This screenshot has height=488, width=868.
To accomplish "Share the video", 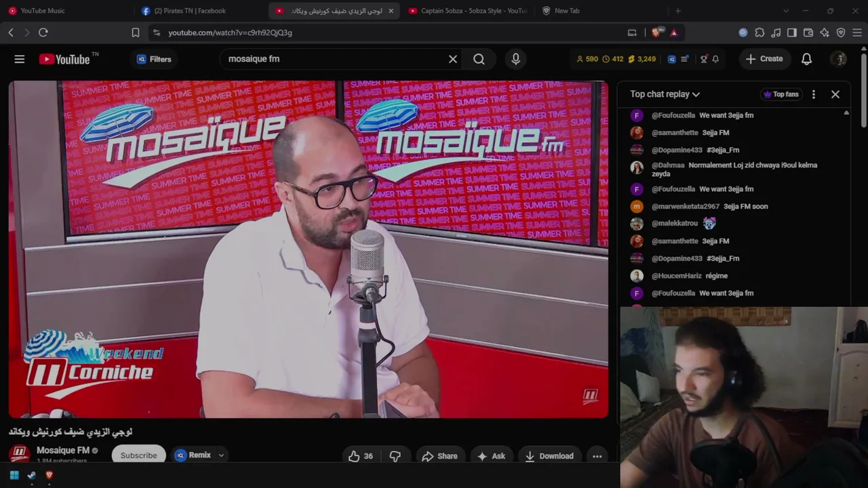I will [440, 456].
